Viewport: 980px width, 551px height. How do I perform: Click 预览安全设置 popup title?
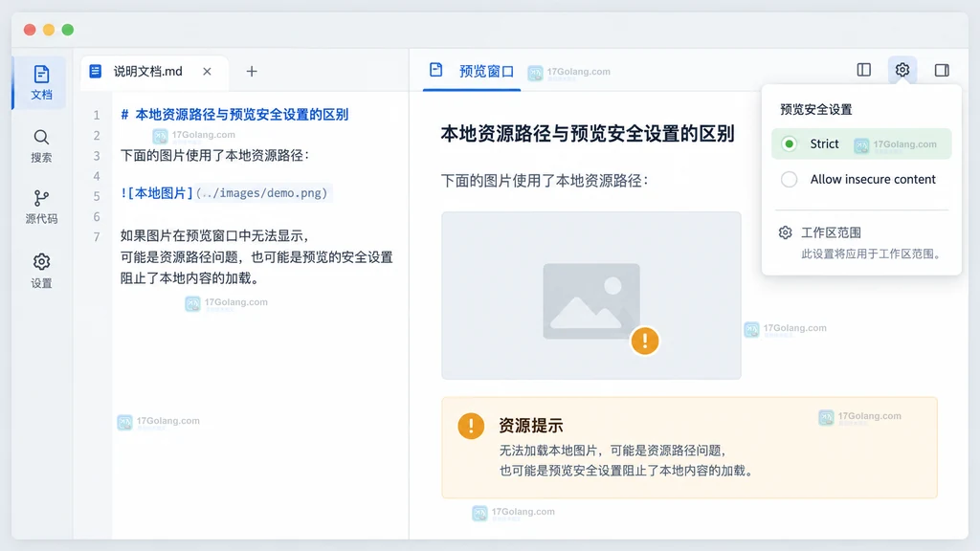(815, 109)
